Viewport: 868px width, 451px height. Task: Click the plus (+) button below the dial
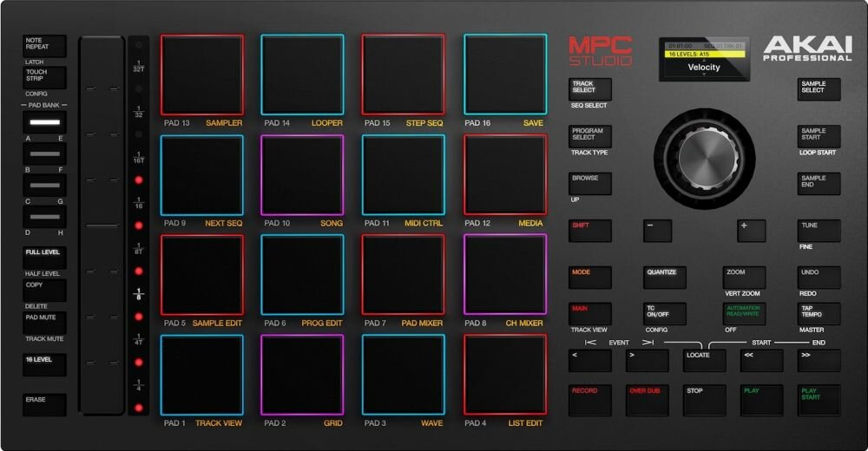(751, 231)
